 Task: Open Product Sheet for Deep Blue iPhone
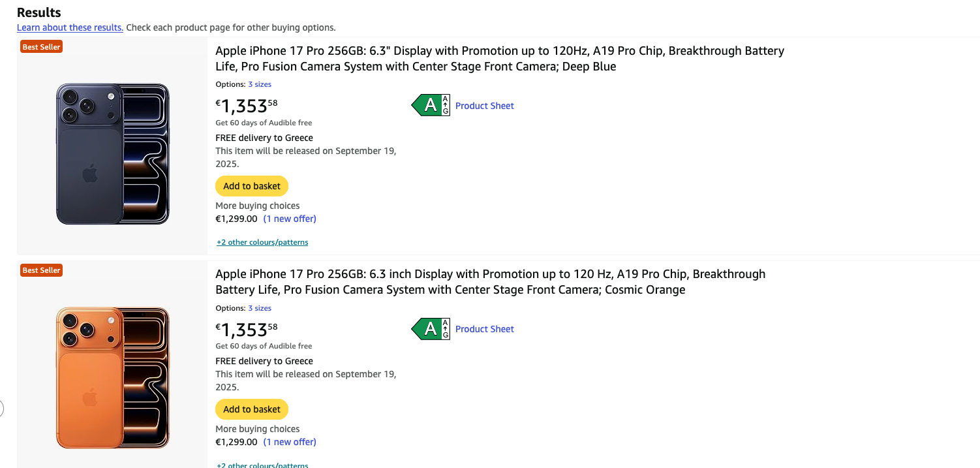(485, 106)
